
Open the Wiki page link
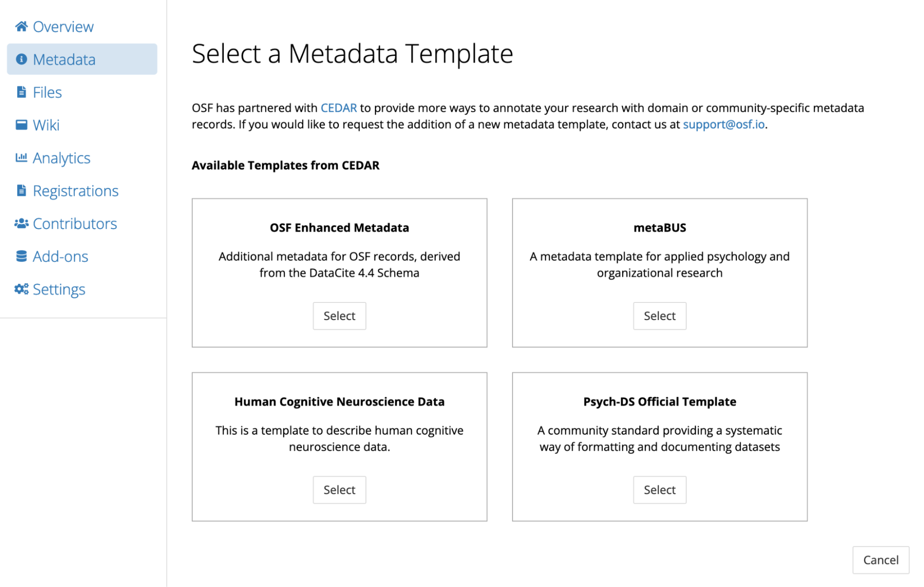point(46,125)
